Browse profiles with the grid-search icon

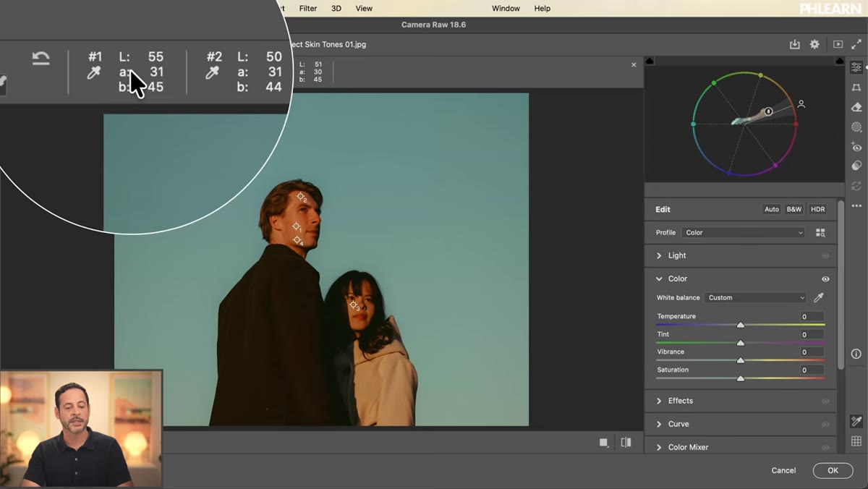(x=820, y=233)
